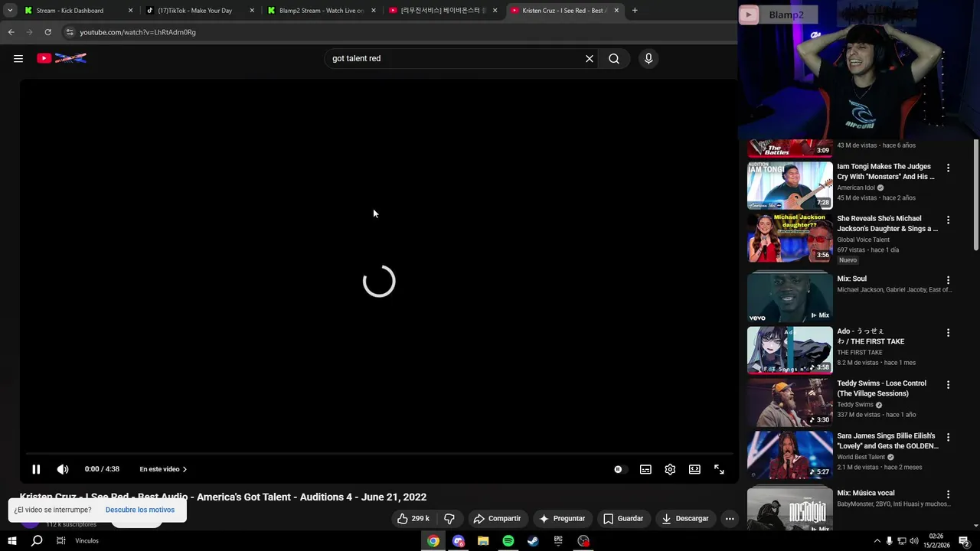The image size is (980, 551).
Task: Close the 'Stream - Kick Dashboard' tab
Action: 130,11
